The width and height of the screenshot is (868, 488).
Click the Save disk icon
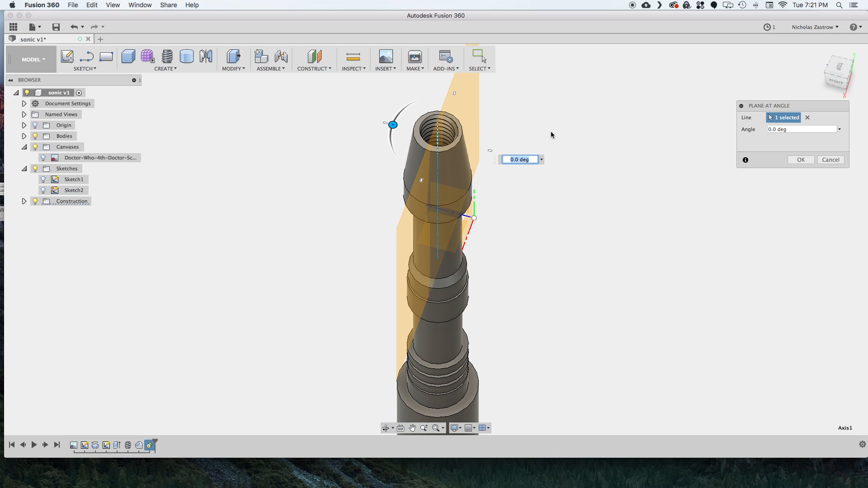point(56,27)
